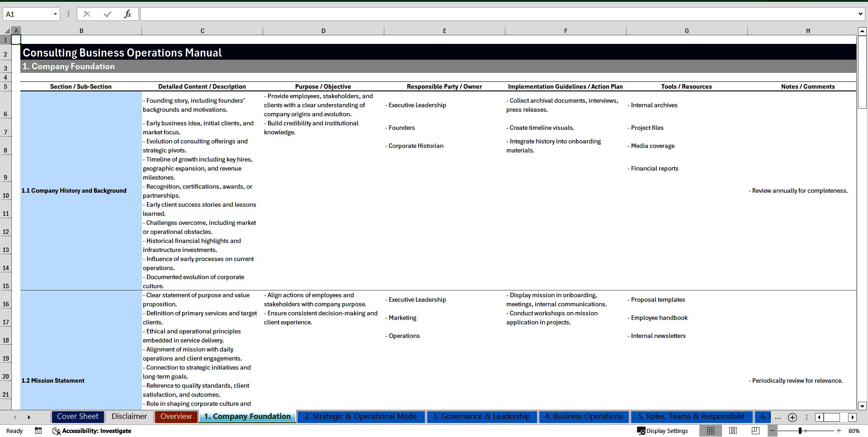
Task: Click the next sheet navigation arrow
Action: click(x=29, y=417)
